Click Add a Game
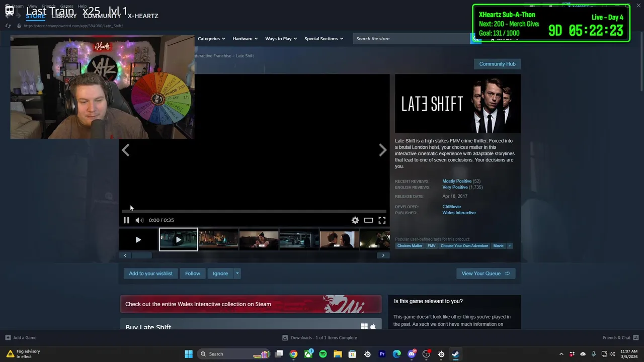 (21, 338)
